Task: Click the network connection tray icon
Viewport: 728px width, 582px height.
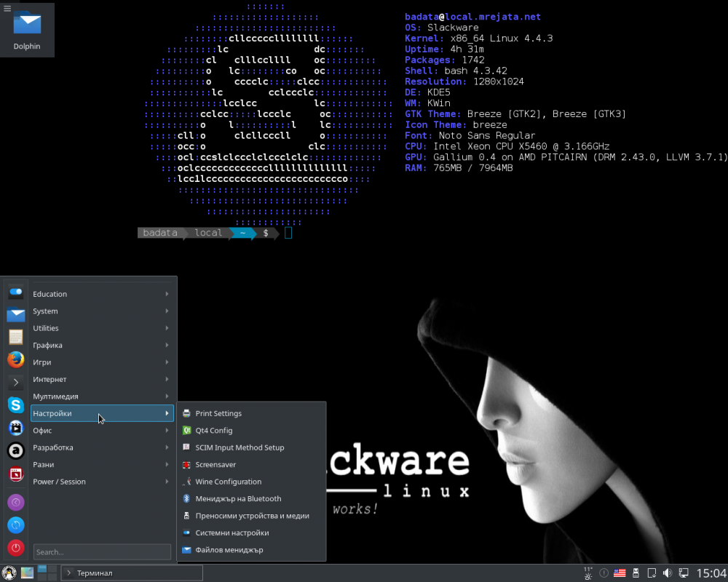Action: point(684,573)
